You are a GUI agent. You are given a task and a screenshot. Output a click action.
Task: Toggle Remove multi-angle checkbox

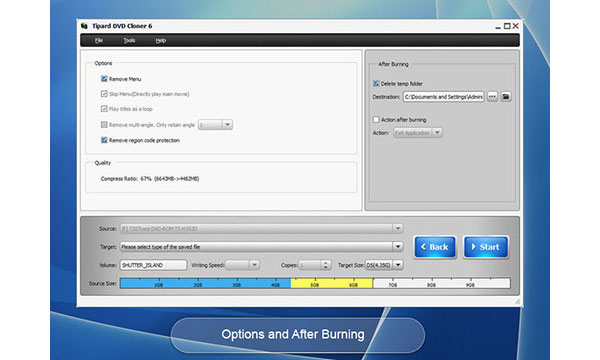[x=104, y=125]
